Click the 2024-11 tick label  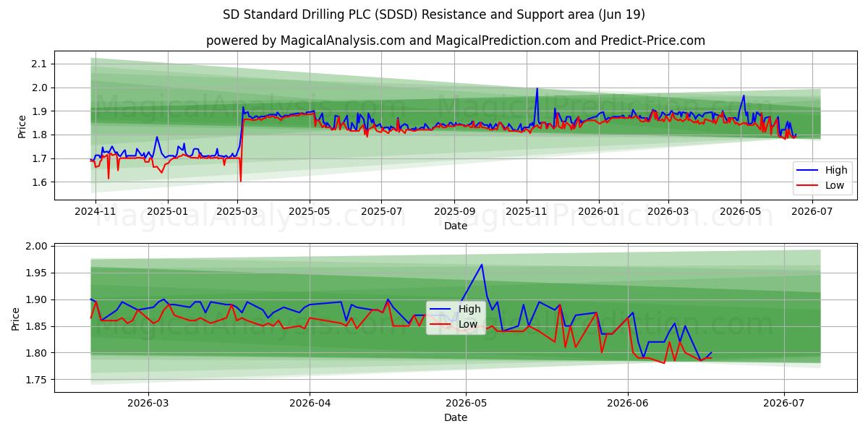[x=94, y=212]
